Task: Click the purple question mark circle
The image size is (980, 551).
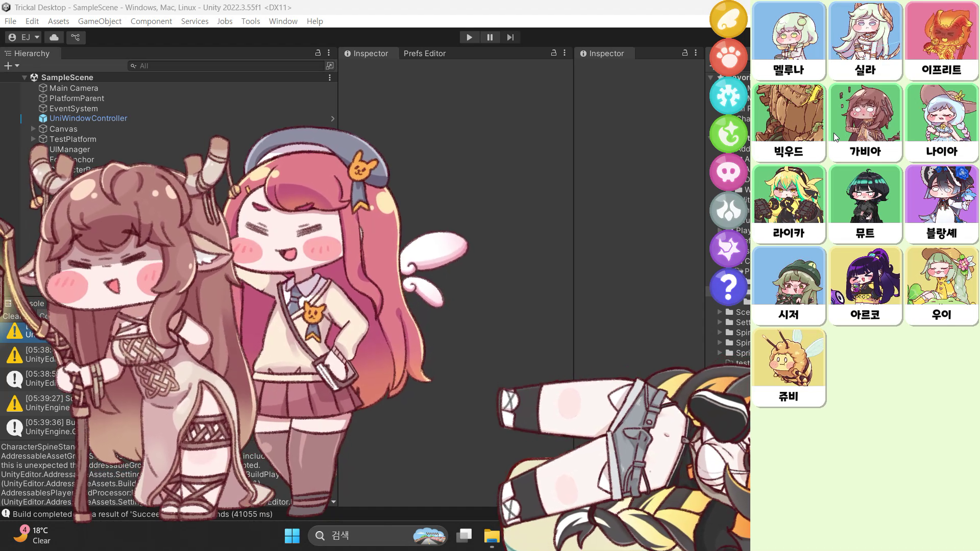Action: (728, 287)
